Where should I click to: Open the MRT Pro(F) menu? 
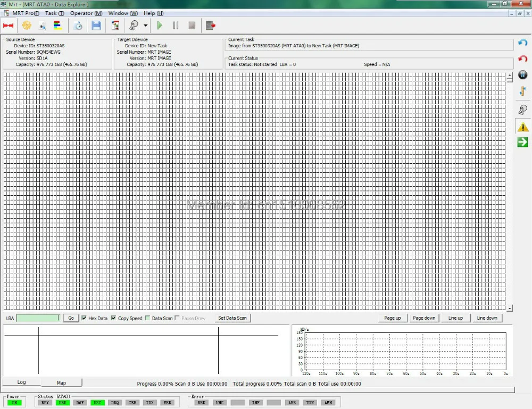point(26,13)
